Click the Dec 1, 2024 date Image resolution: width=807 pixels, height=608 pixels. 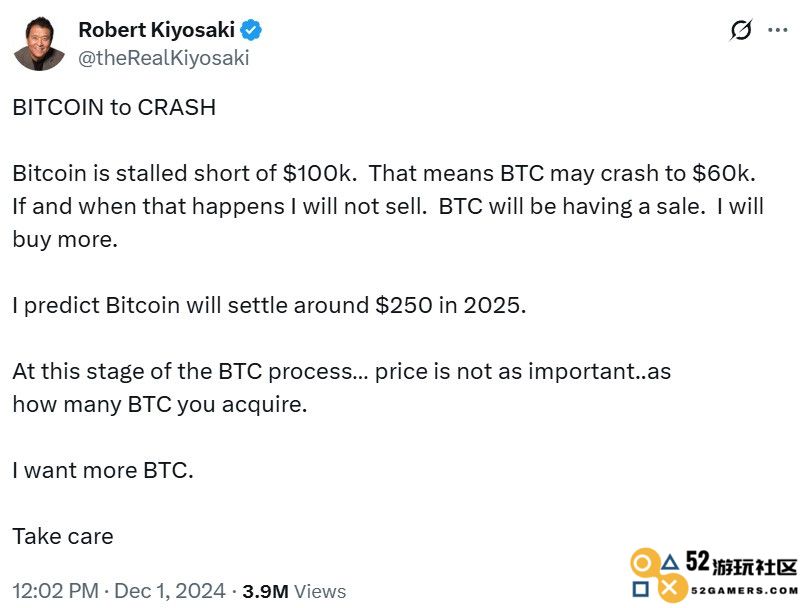[169, 591]
